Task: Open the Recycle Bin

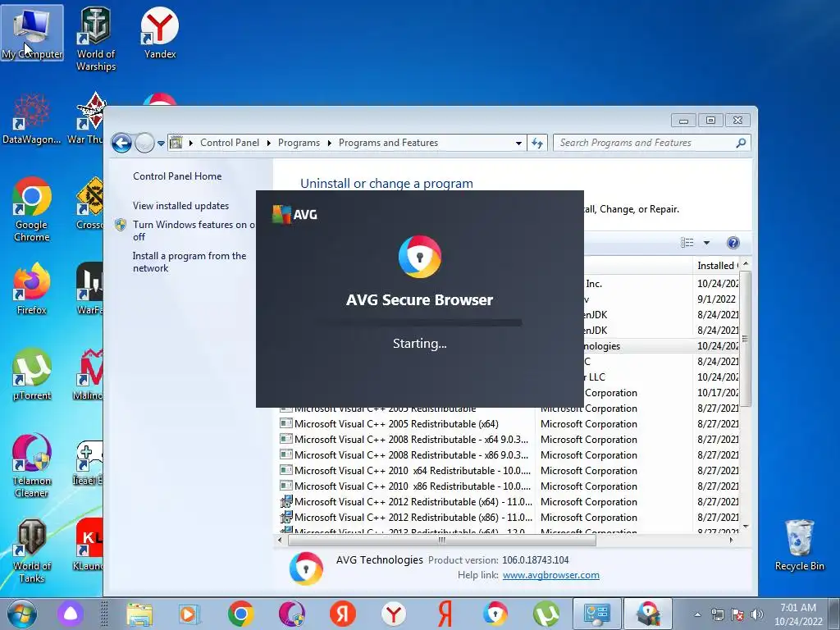Action: (x=799, y=546)
